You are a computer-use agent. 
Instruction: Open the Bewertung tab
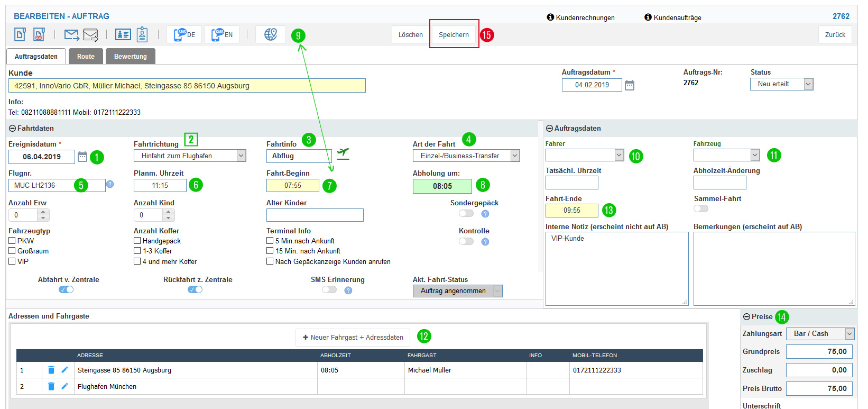coord(130,57)
